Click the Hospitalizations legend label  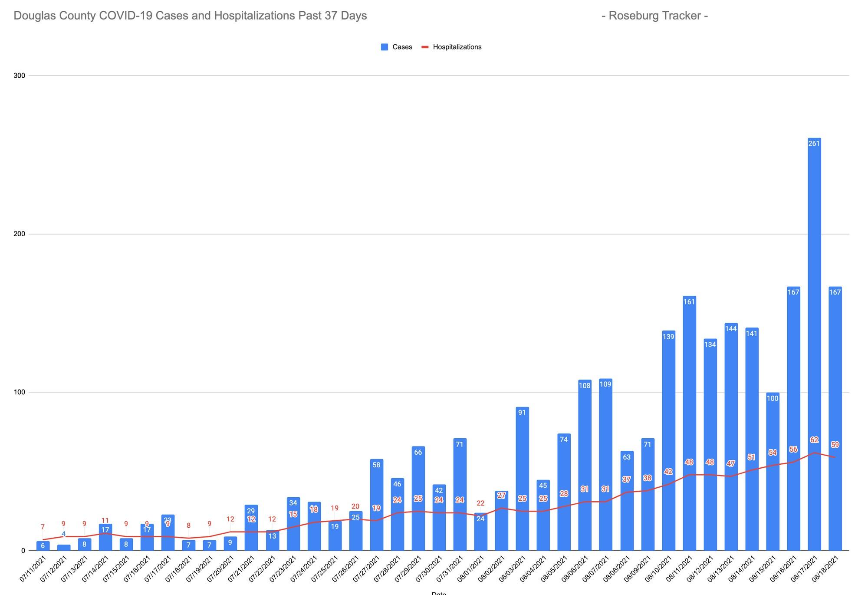click(x=457, y=47)
